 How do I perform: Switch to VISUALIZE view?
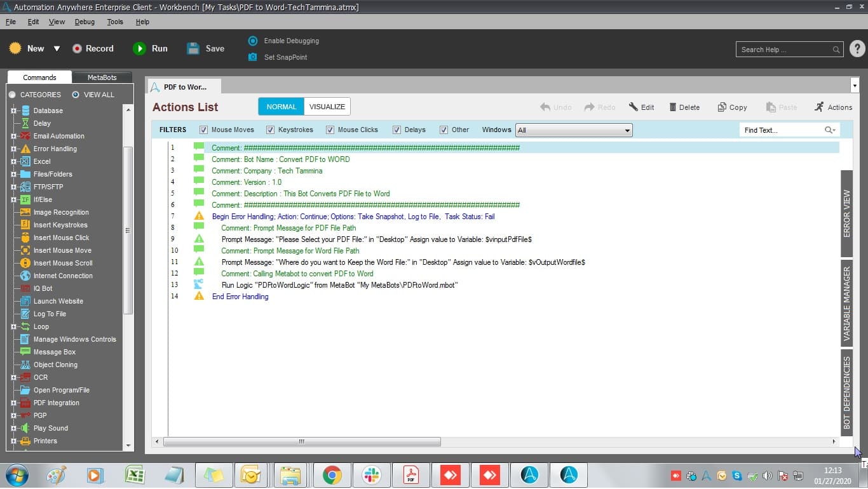click(x=327, y=107)
